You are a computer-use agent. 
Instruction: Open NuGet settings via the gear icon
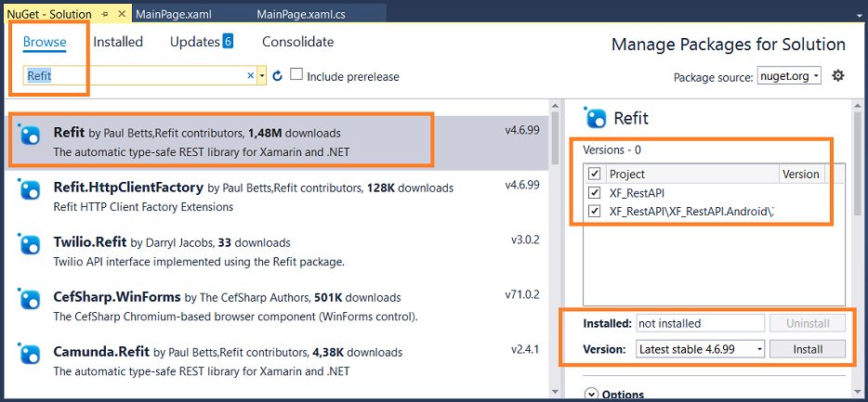click(838, 76)
